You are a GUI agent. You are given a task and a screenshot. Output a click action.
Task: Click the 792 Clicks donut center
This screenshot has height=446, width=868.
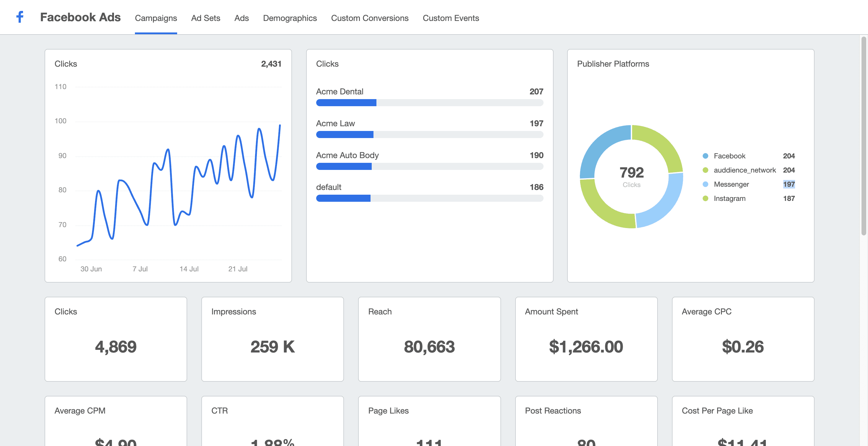coord(631,176)
